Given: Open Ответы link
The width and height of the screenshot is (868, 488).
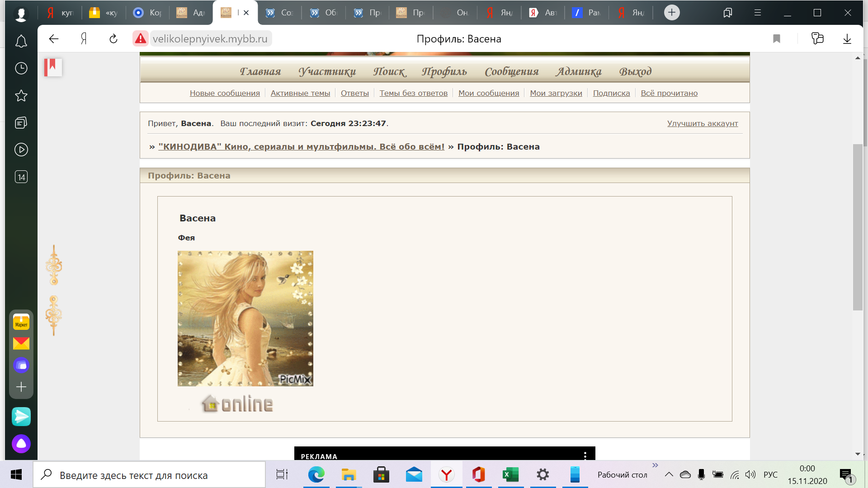Looking at the screenshot, I should click(355, 93).
